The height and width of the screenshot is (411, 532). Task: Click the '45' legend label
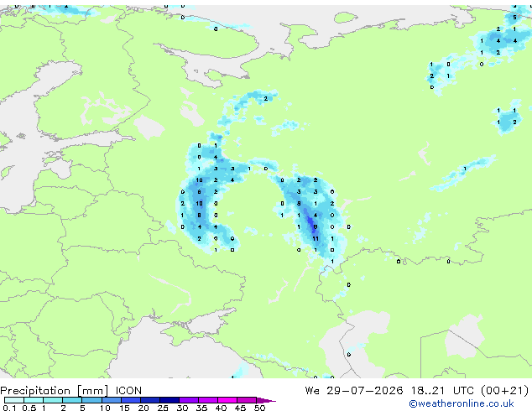(240, 408)
